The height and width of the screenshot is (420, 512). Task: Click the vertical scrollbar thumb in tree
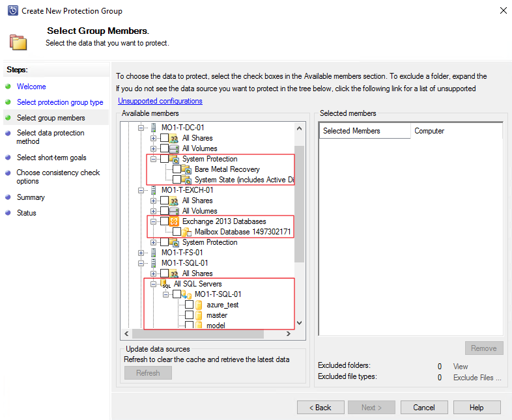tap(299, 204)
